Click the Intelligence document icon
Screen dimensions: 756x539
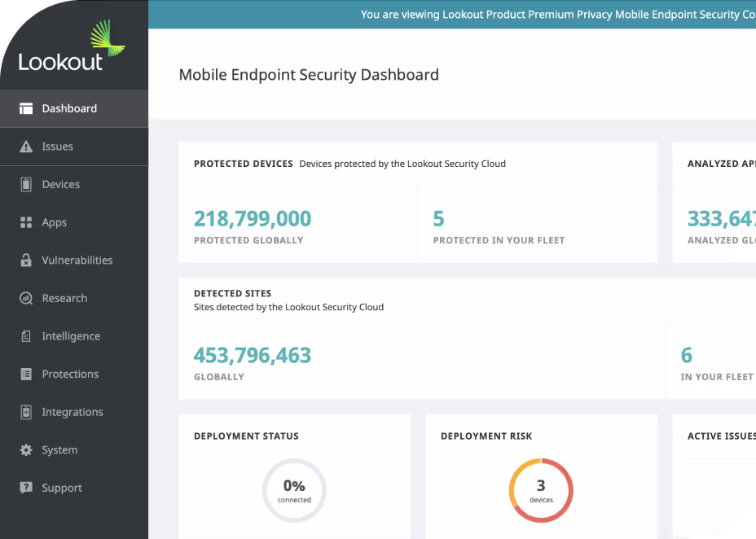[26, 336]
